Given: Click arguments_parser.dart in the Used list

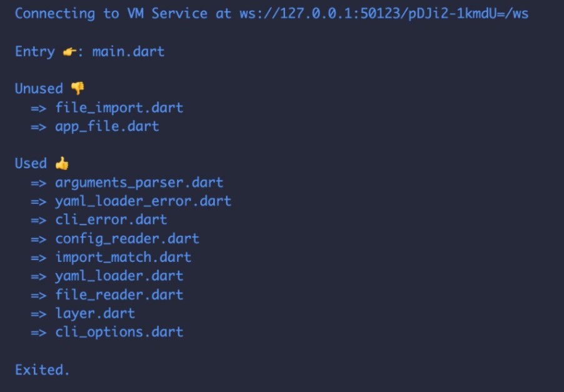Looking at the screenshot, I should click(x=139, y=183).
